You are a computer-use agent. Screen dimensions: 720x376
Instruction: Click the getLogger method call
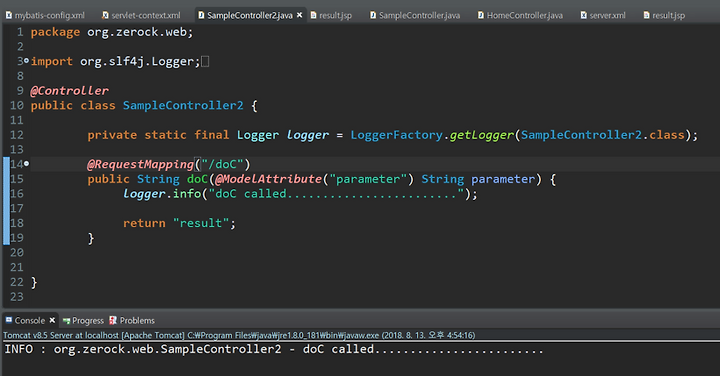[x=482, y=135]
